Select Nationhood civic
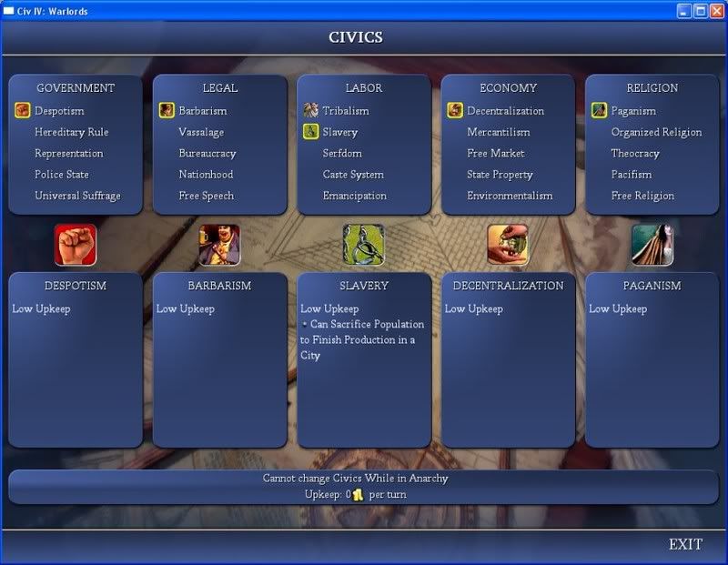 coord(207,175)
